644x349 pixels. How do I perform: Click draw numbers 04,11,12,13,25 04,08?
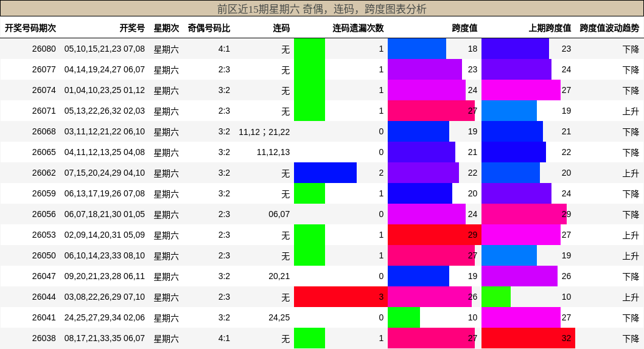(x=105, y=152)
